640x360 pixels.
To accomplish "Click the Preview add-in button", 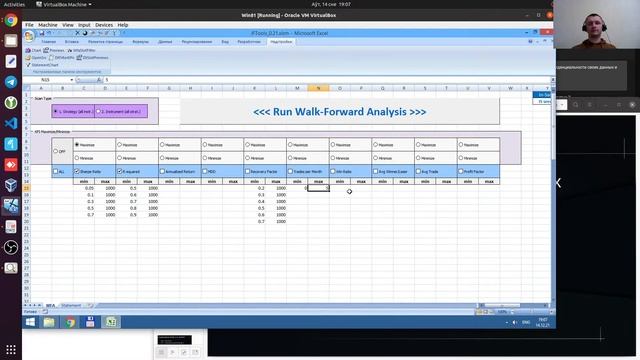I will (54, 50).
